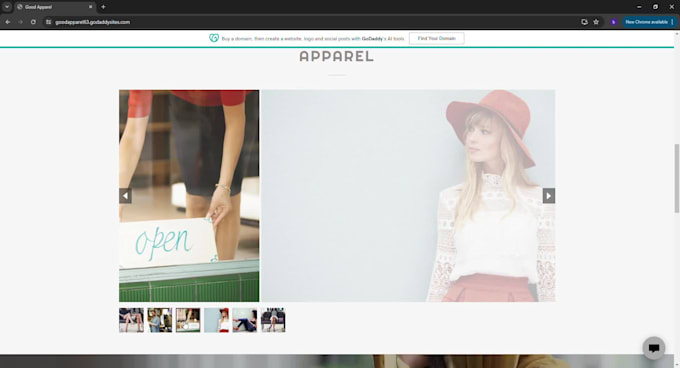Open the chat bubble widget

(654, 348)
